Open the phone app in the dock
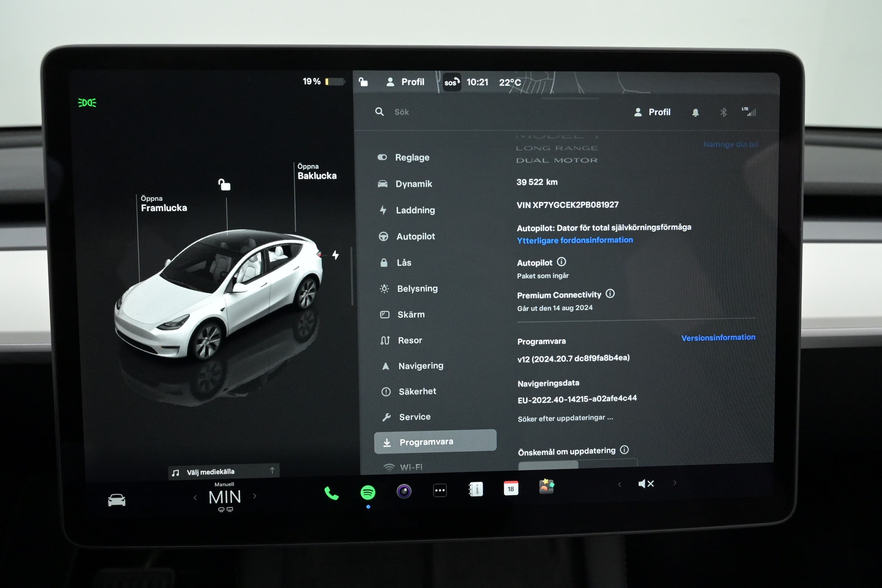The image size is (882, 588). point(331,493)
